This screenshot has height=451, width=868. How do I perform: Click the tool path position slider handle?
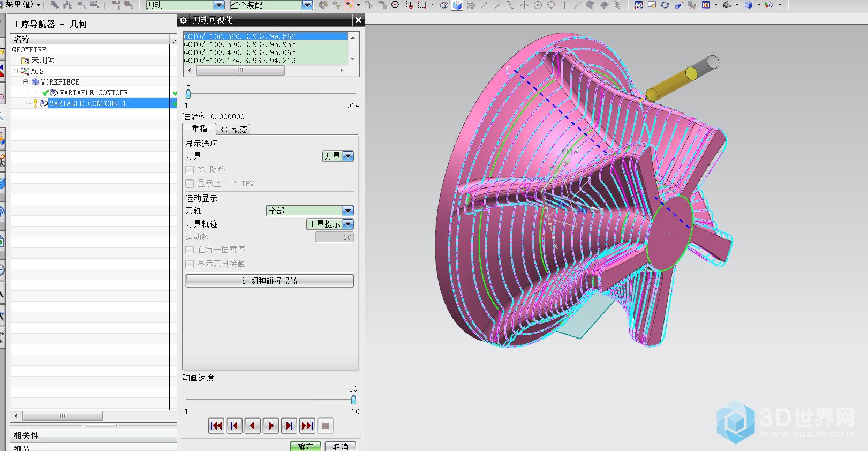click(188, 94)
